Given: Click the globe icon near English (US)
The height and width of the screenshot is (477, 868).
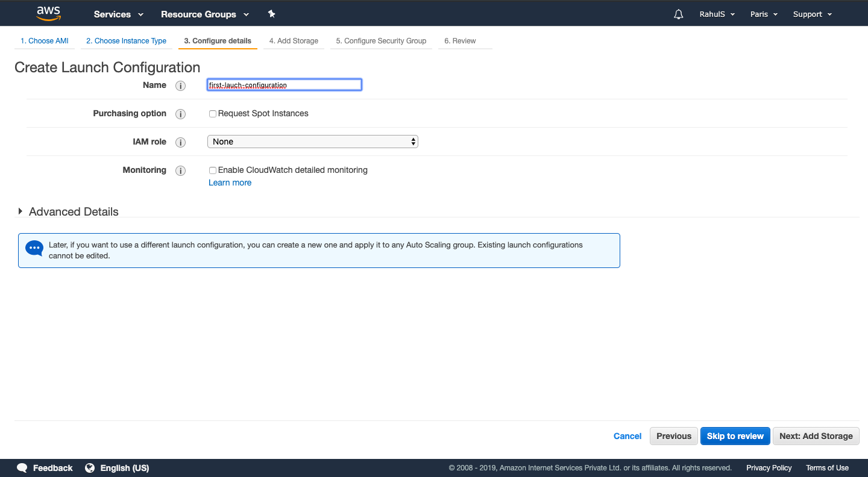Looking at the screenshot, I should pos(90,467).
